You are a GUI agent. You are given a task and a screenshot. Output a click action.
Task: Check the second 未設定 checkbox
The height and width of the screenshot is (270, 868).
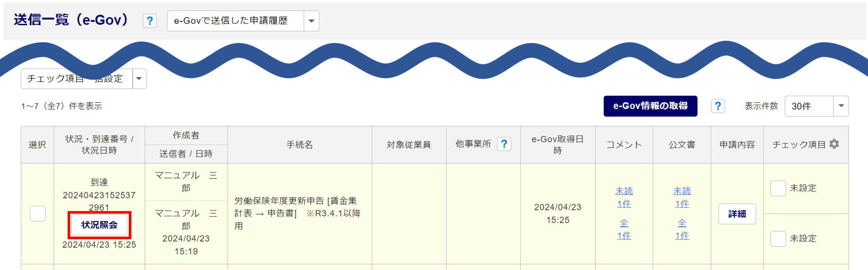point(778,239)
